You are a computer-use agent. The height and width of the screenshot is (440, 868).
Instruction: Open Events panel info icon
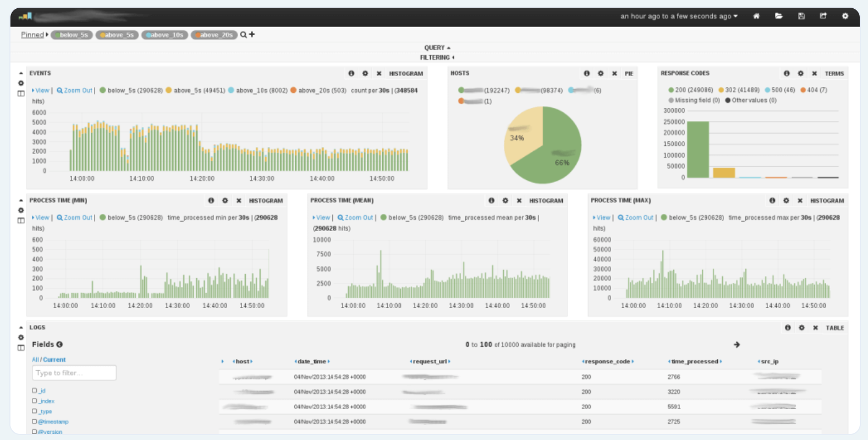click(x=351, y=73)
